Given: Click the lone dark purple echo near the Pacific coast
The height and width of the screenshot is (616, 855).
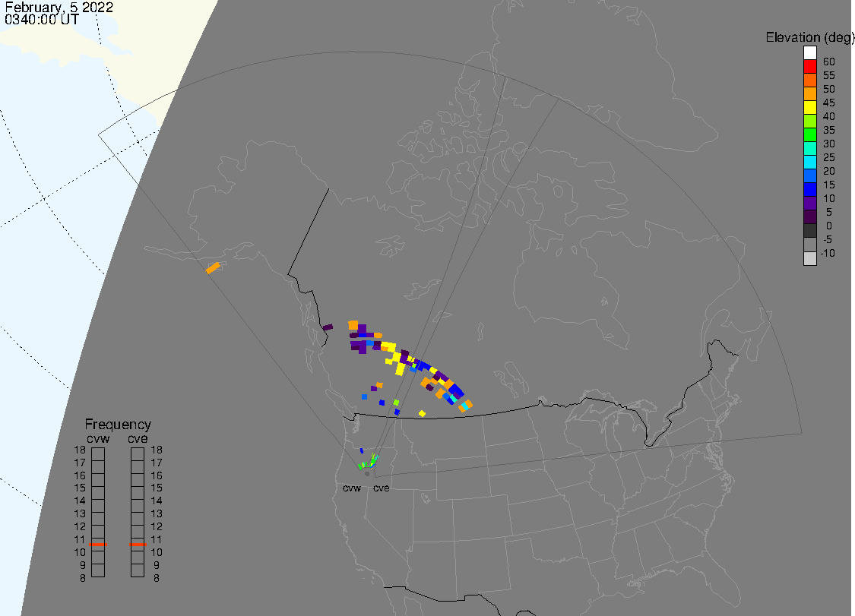Looking at the screenshot, I should pyautogui.click(x=328, y=327).
